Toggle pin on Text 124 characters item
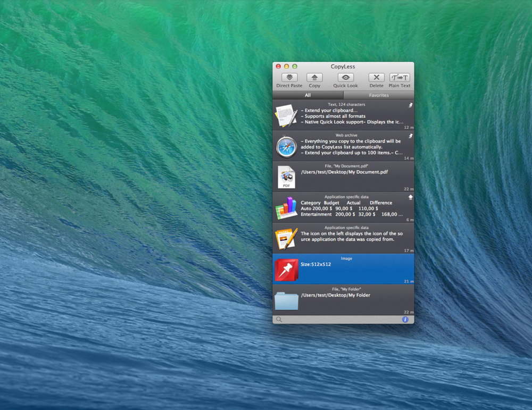Viewport: 532px width, 410px height. 410,105
